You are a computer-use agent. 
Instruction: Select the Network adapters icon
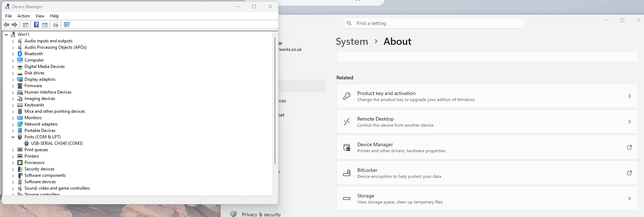point(20,124)
